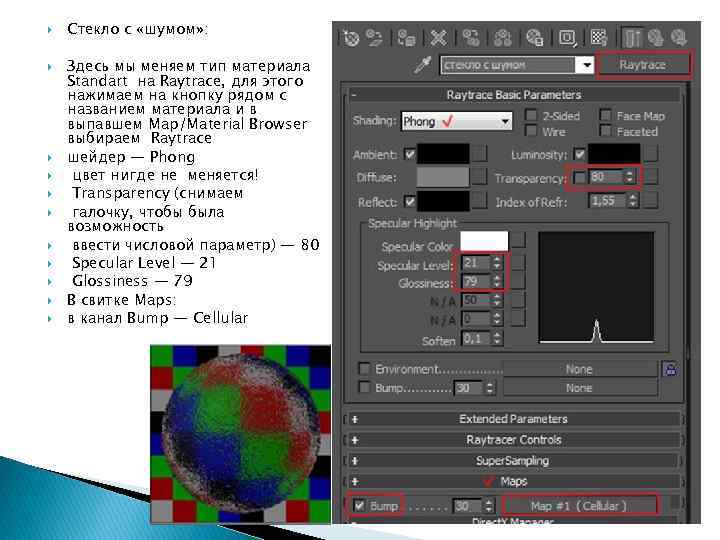Click Put Material to Scene icon

(375, 38)
